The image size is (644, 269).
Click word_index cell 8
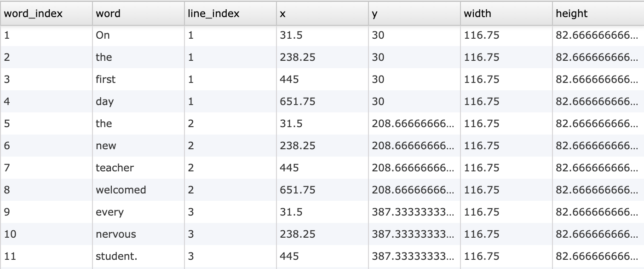coord(46,190)
